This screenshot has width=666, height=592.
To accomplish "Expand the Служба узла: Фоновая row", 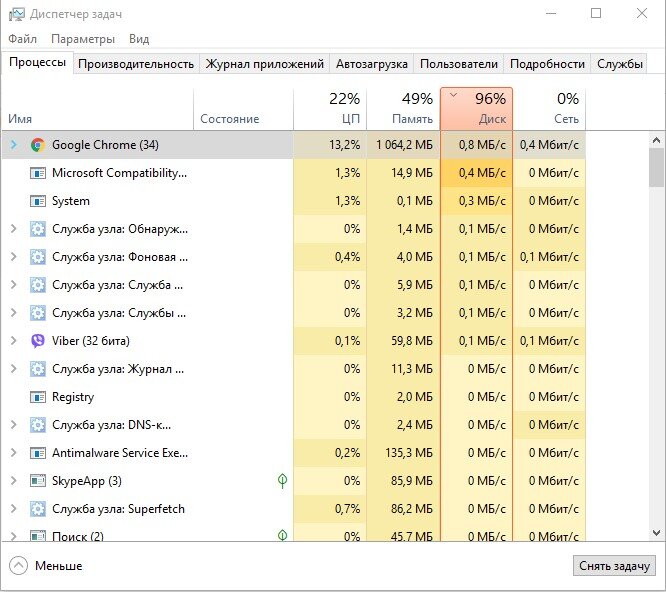I will [14, 257].
